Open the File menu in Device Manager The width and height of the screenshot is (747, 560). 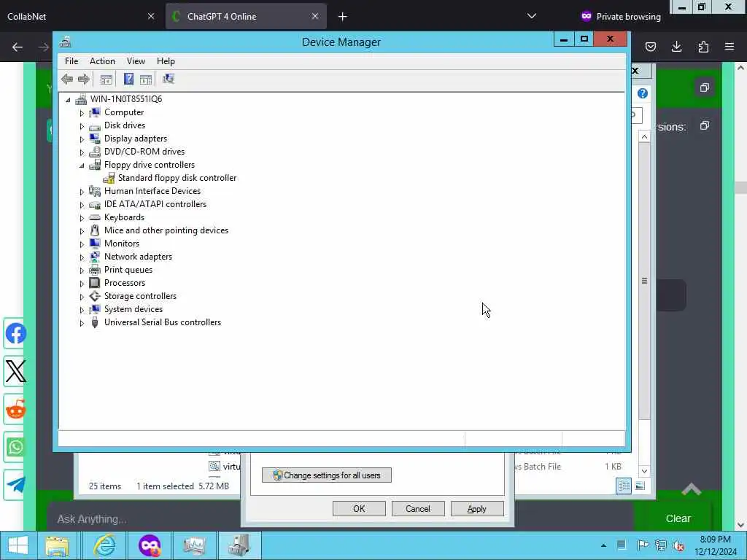71,61
